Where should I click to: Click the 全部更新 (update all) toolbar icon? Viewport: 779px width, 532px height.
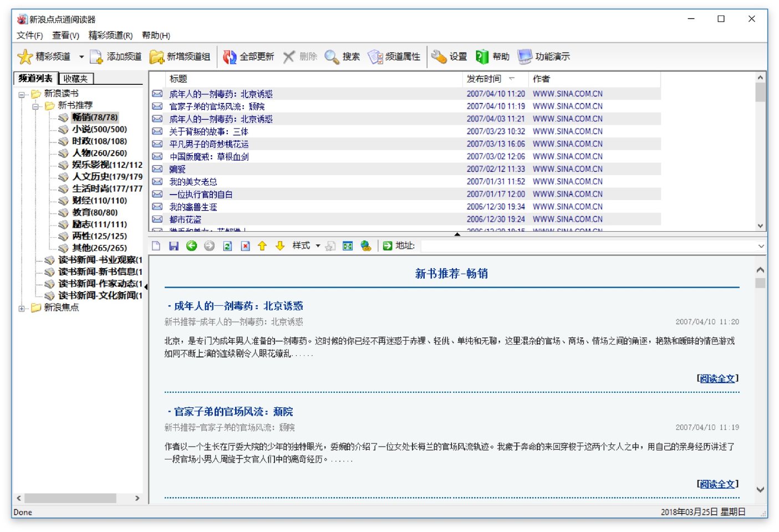(230, 57)
